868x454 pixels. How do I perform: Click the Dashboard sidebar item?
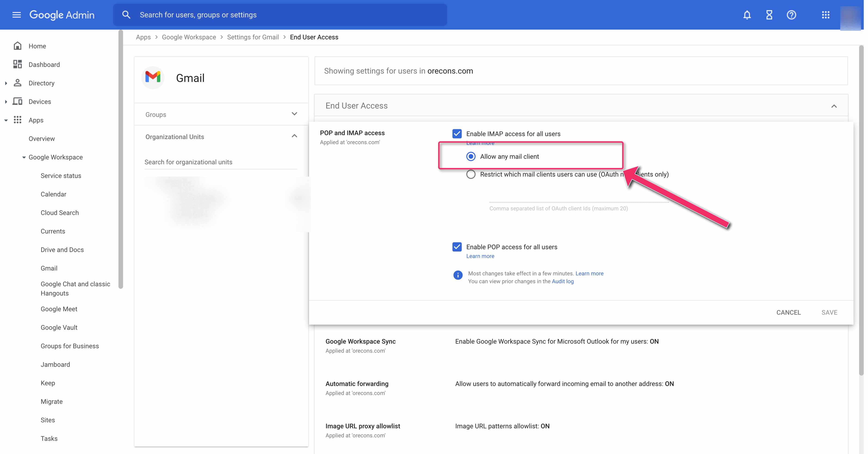[x=44, y=64]
